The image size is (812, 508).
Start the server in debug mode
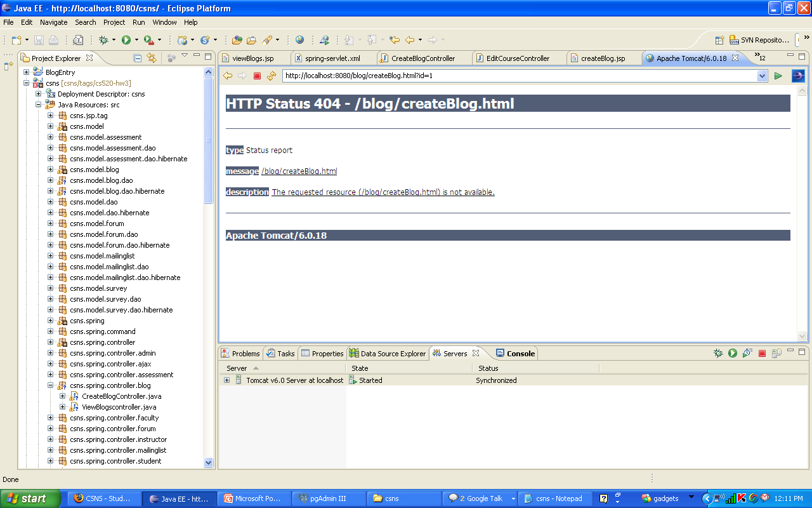tap(718, 354)
